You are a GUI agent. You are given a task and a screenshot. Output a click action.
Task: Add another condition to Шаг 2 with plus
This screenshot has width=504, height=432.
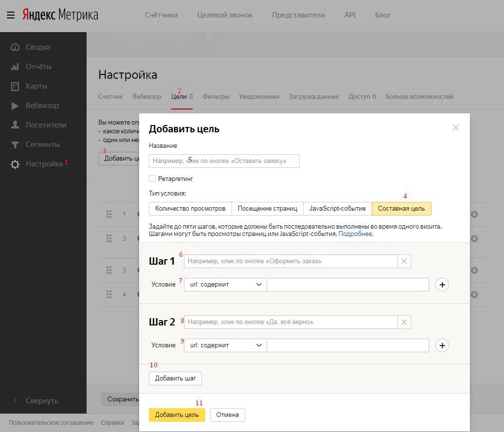(x=442, y=345)
